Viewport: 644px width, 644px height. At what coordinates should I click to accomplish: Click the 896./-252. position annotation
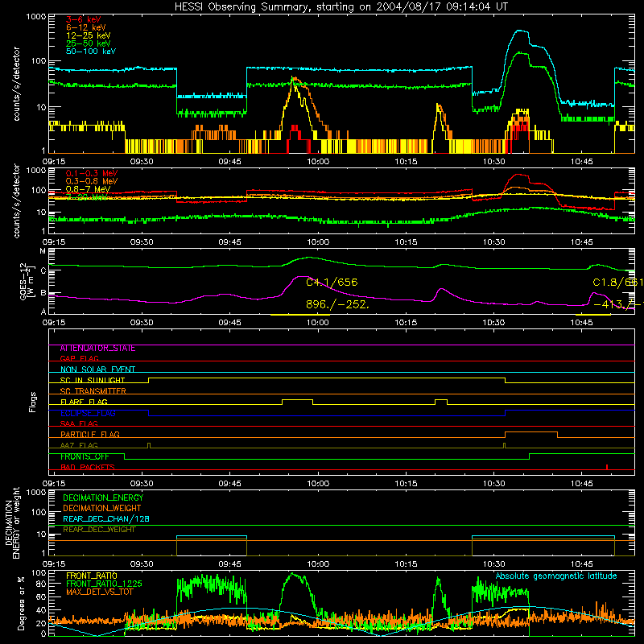pyautogui.click(x=337, y=304)
